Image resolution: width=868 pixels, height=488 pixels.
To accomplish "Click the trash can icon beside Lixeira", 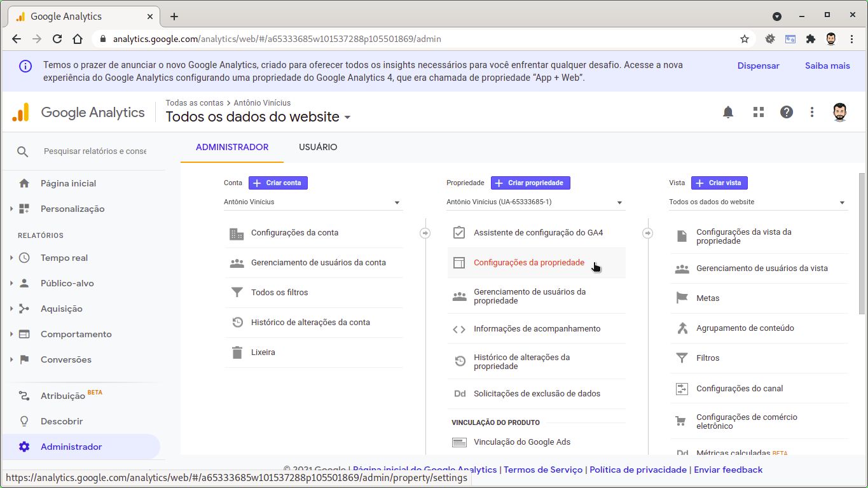I will coord(237,352).
